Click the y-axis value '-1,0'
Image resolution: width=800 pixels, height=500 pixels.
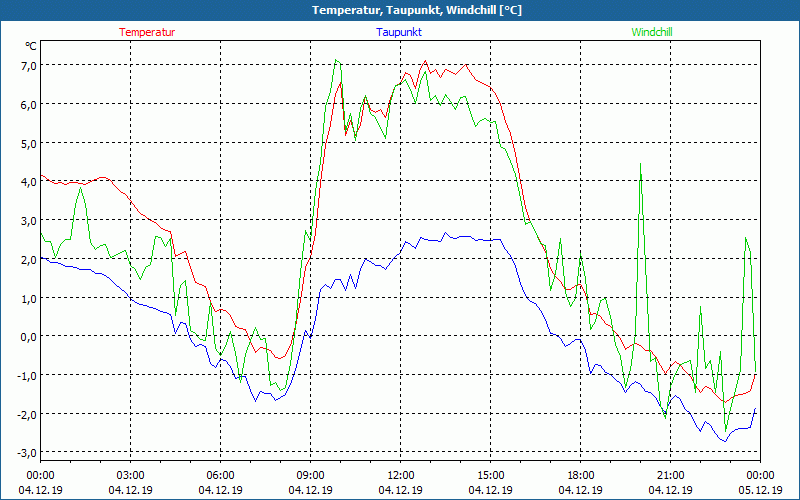pyautogui.click(x=27, y=375)
